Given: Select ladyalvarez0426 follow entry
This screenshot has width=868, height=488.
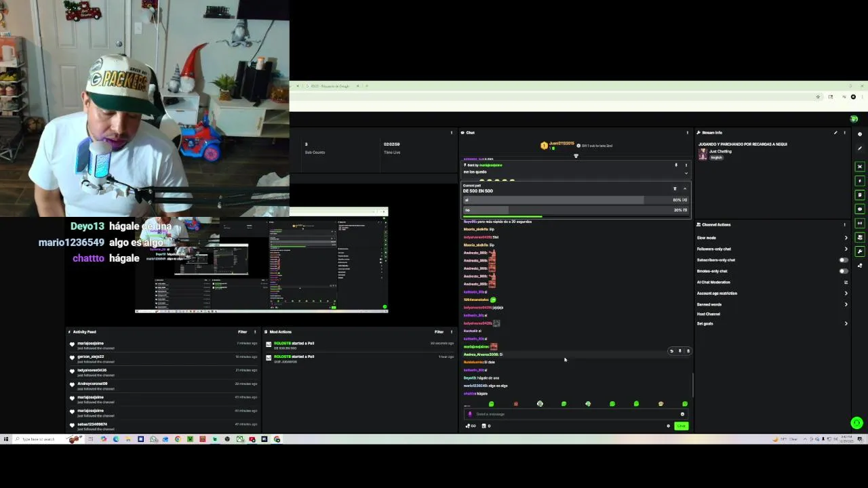Looking at the screenshot, I should [163, 372].
